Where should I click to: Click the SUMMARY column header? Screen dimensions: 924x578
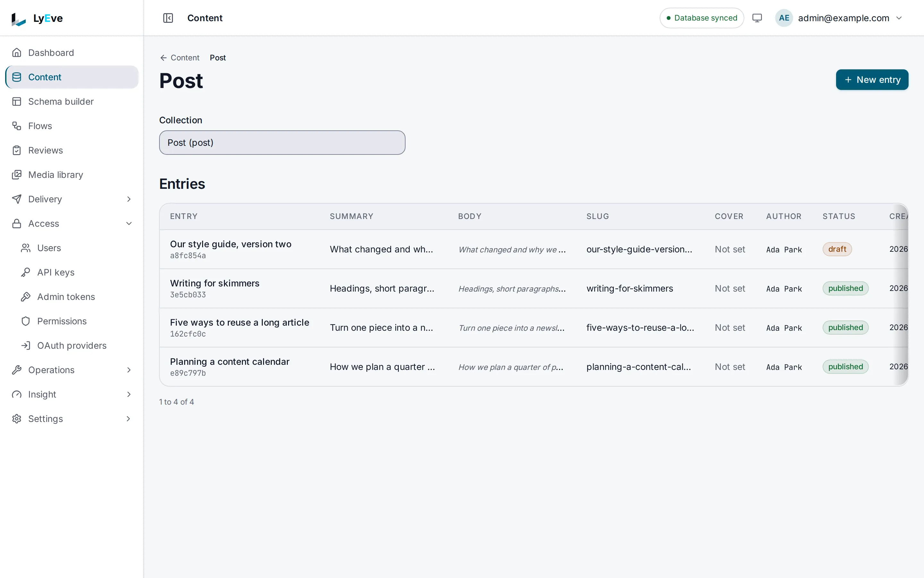coord(351,216)
